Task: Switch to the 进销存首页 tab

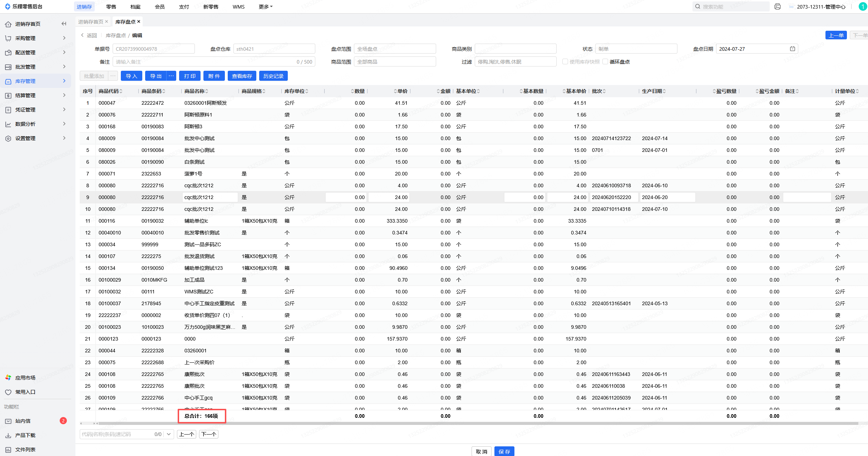Action: point(91,22)
